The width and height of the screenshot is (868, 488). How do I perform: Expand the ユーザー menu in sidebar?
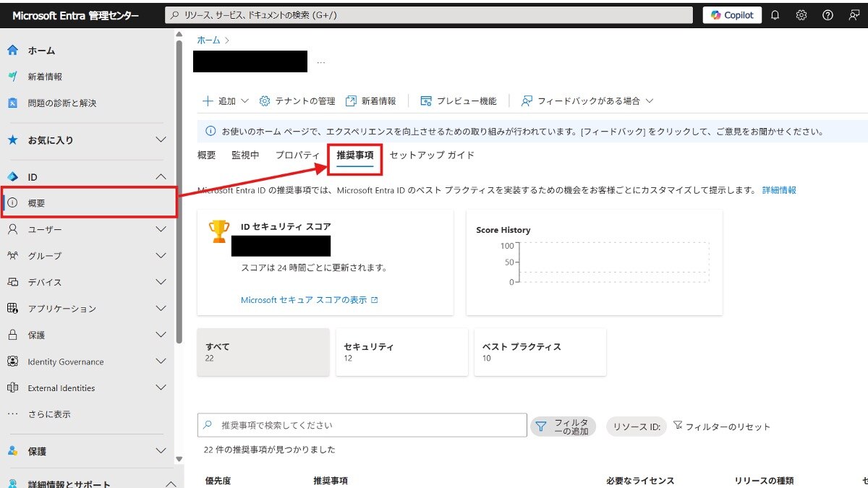[161, 230]
